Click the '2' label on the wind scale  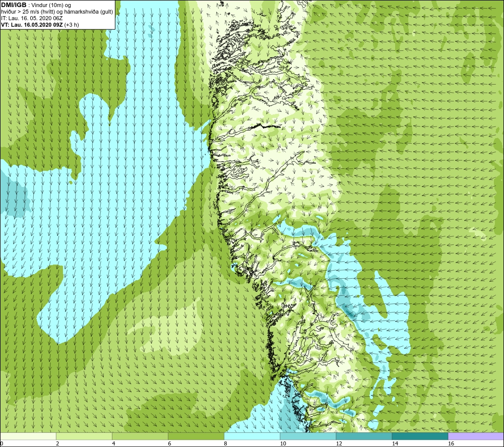(x=57, y=443)
